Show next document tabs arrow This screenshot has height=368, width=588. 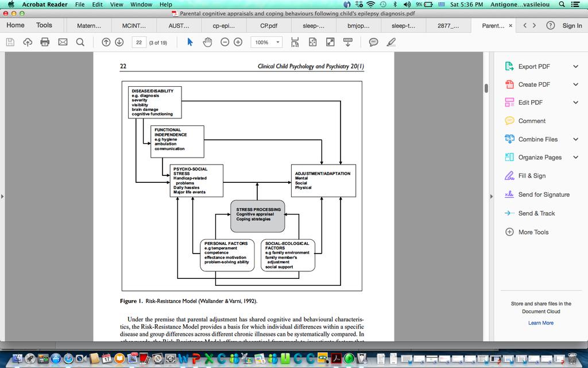[x=535, y=25]
